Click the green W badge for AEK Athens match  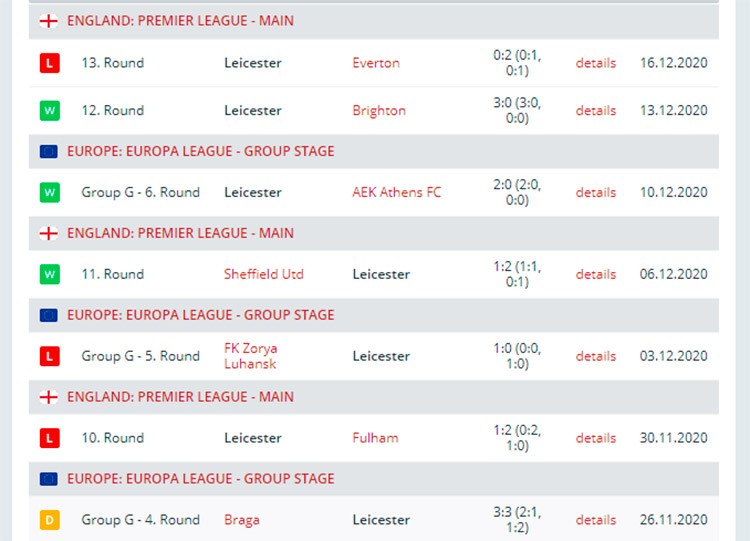click(49, 192)
